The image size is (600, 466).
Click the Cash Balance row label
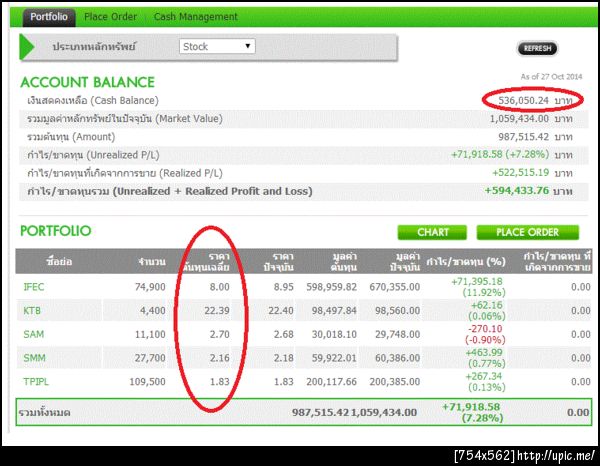pyautogui.click(x=93, y=101)
